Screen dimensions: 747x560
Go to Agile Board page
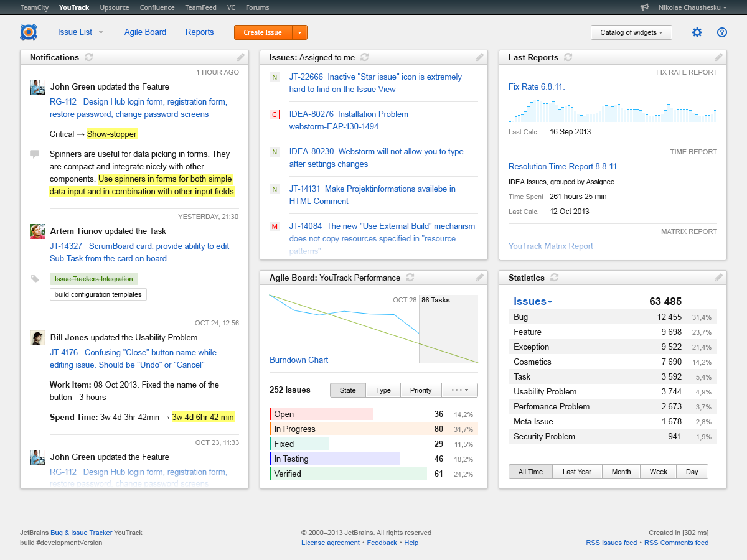(145, 32)
